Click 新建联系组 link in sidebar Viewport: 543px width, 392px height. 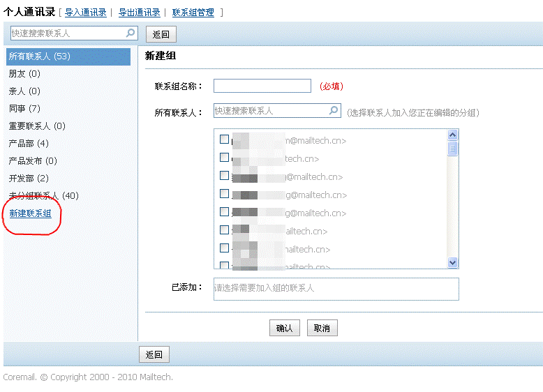[30, 213]
